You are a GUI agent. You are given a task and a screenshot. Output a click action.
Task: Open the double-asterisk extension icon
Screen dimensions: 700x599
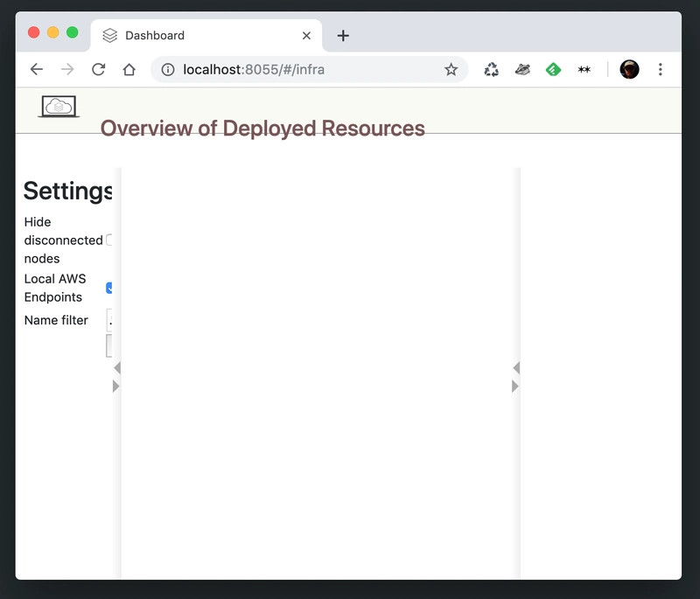[x=584, y=70]
